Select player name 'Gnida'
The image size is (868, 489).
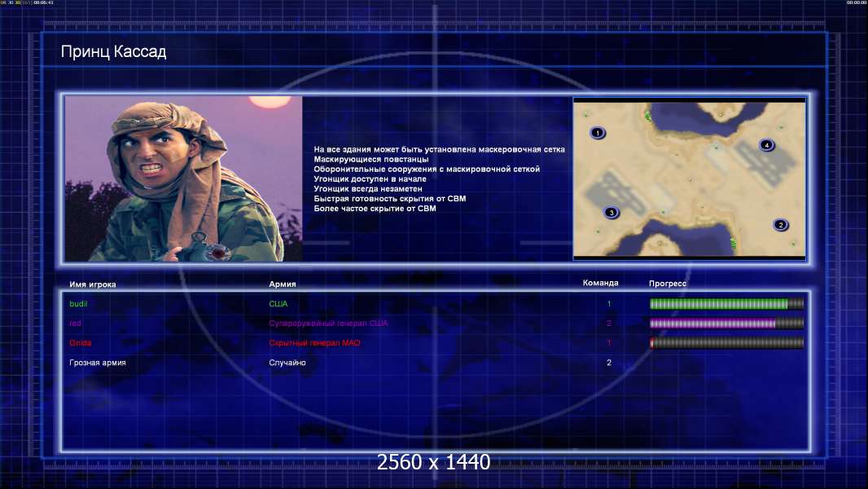[81, 343]
